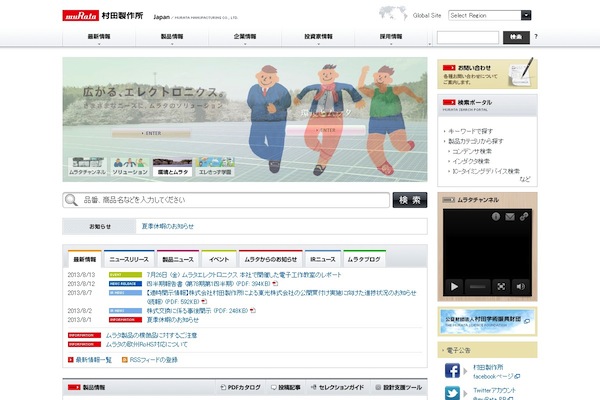This screenshot has height=400, width=600.
Task: Select the エレきっず学園 banner thumbnail
Action: coord(215,167)
